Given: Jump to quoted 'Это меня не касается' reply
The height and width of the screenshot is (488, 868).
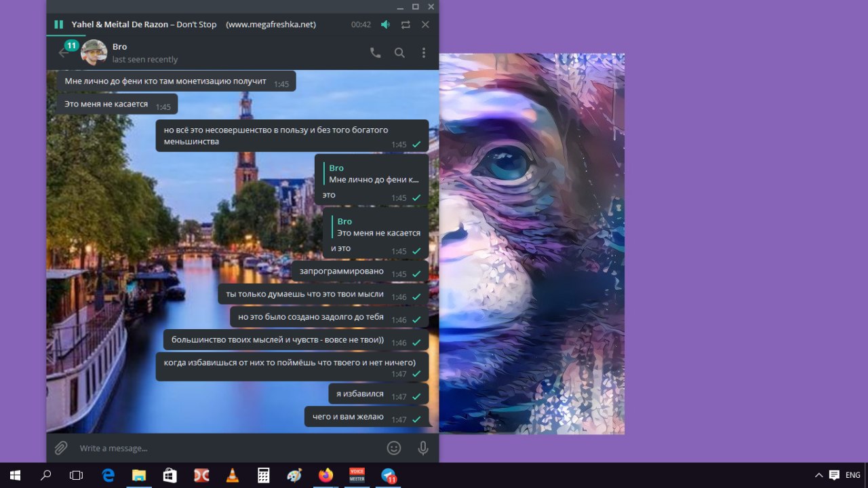Looking at the screenshot, I should click(376, 227).
